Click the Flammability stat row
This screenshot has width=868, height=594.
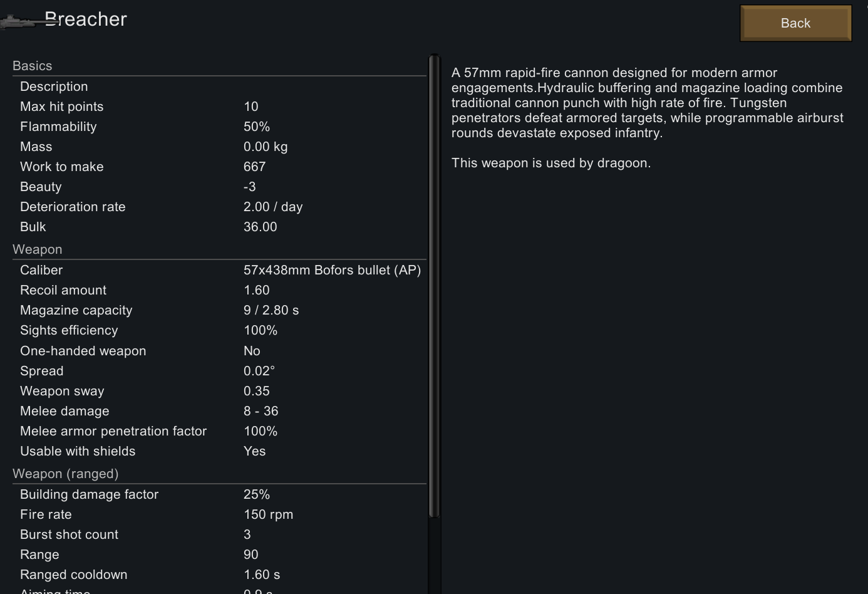[x=219, y=127]
